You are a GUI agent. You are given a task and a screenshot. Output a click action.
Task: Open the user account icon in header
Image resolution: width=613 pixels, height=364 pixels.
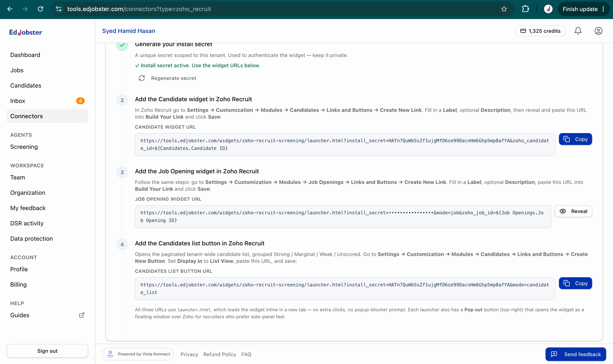598,31
